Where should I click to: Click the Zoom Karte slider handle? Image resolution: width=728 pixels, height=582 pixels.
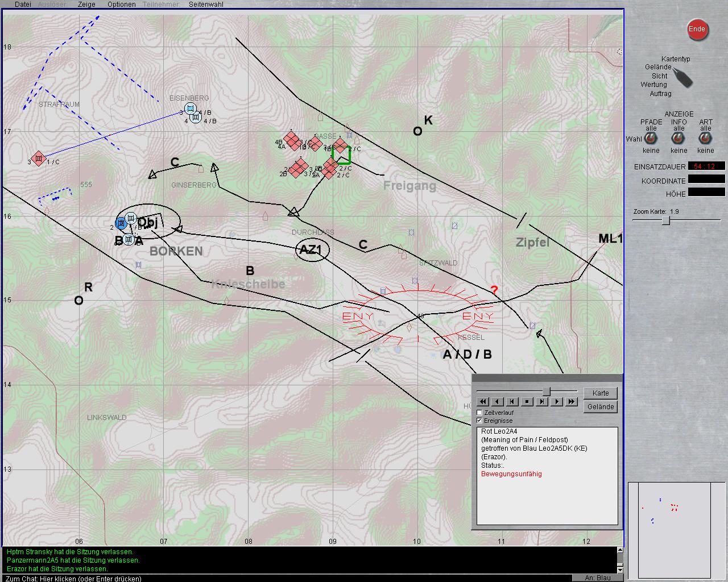(x=665, y=221)
